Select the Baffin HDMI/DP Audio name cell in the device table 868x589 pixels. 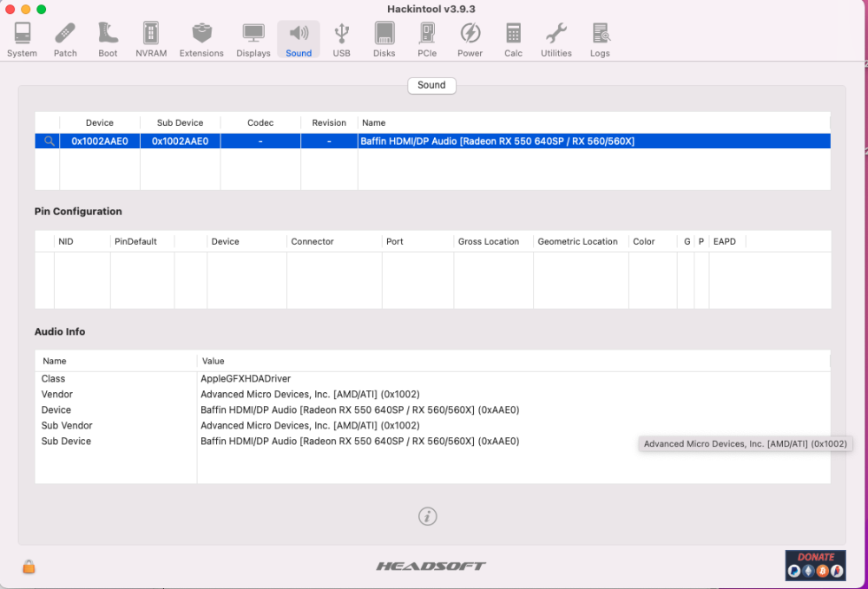(594, 141)
